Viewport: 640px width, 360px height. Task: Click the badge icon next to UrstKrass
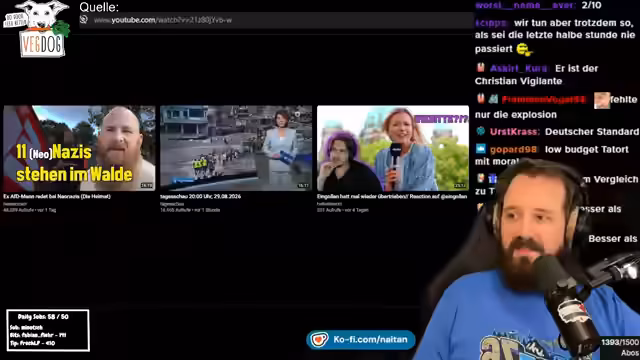(481, 131)
